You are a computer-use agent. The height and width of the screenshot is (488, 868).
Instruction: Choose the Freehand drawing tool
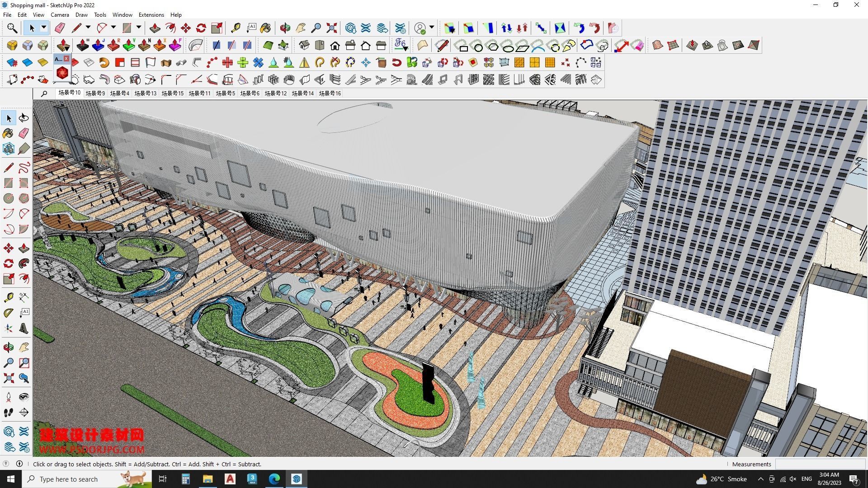[24, 168]
